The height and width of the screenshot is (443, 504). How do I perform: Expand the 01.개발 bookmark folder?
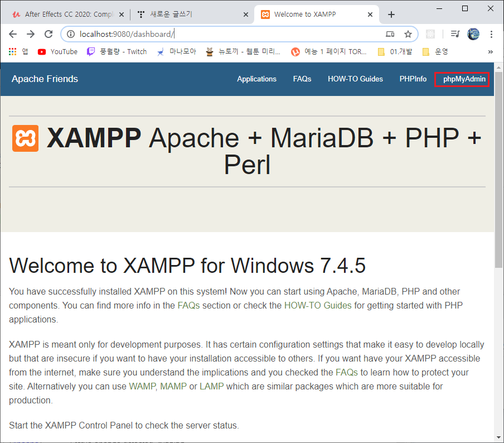tap(395, 52)
